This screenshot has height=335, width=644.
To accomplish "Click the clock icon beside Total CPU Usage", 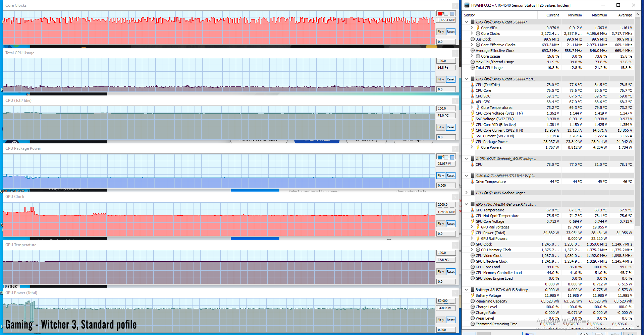I will [x=472, y=68].
